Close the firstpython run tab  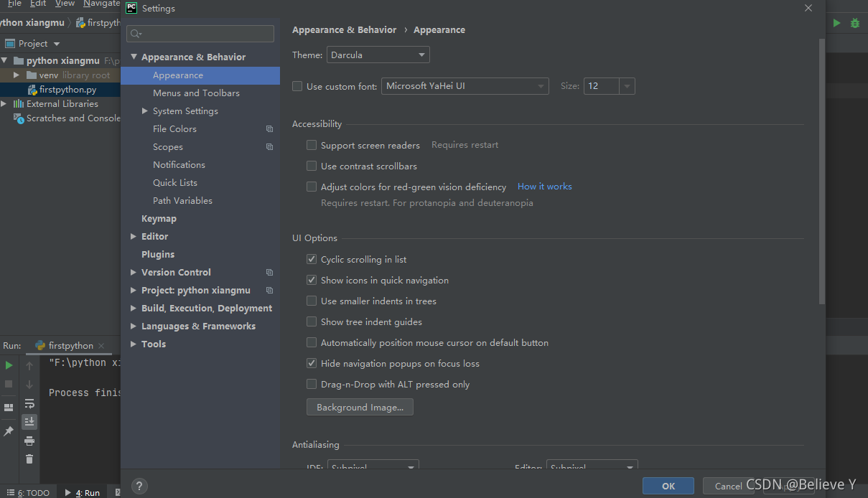101,346
